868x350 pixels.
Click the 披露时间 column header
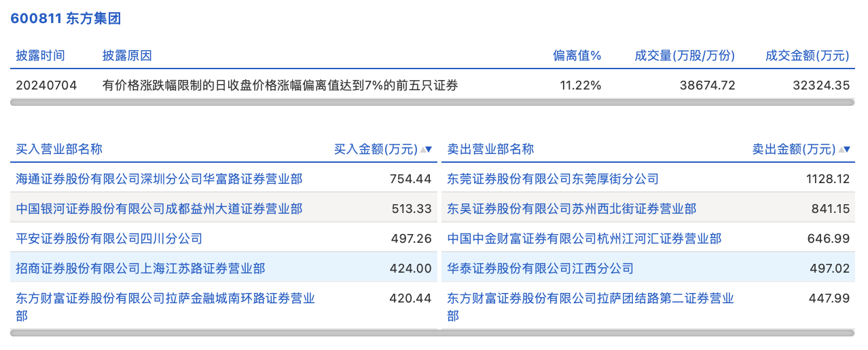[x=41, y=56]
